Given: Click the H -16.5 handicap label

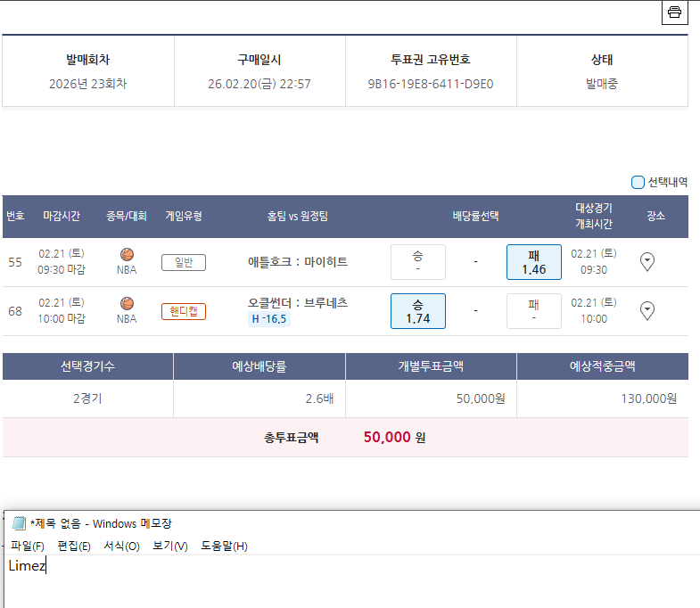Looking at the screenshot, I should click(268, 319).
